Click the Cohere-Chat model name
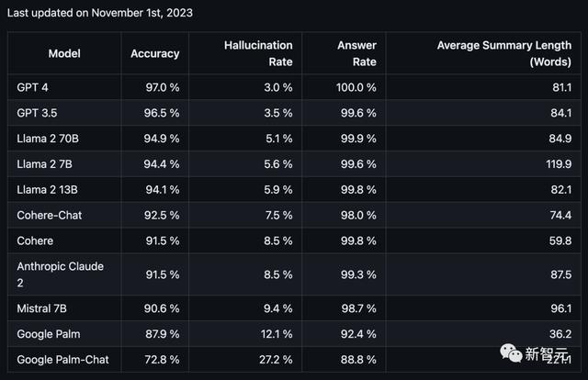The width and height of the screenshot is (588, 380). pos(49,215)
